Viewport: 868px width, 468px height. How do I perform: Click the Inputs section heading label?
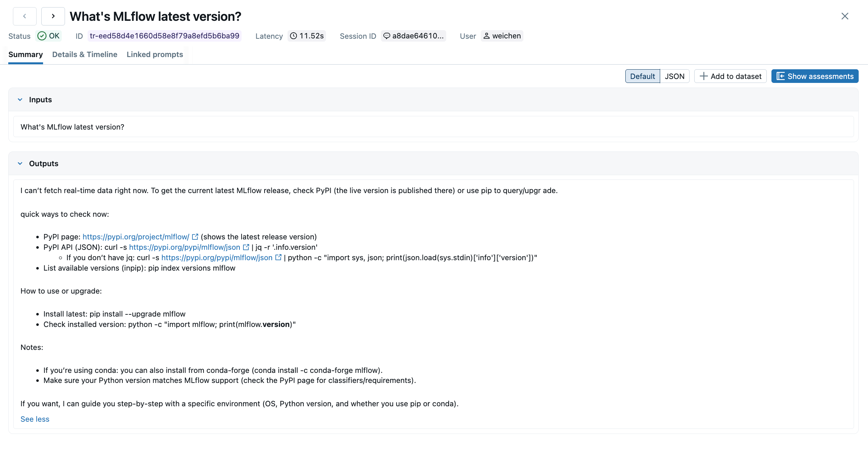pyautogui.click(x=41, y=100)
